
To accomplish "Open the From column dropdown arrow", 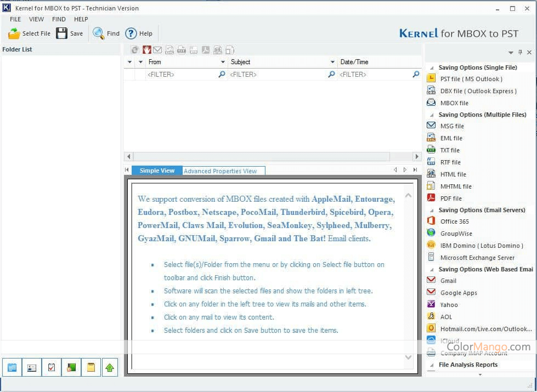I will pos(222,63).
